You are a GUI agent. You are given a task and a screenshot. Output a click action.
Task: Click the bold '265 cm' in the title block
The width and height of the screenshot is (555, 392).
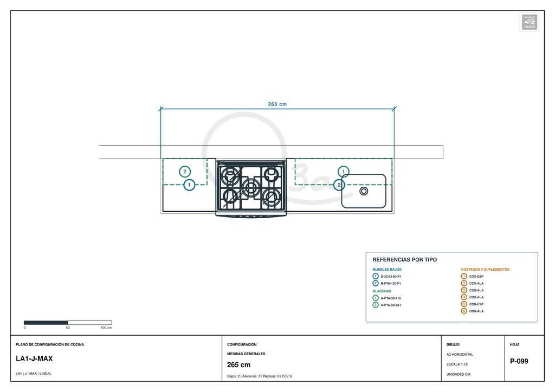[238, 365]
